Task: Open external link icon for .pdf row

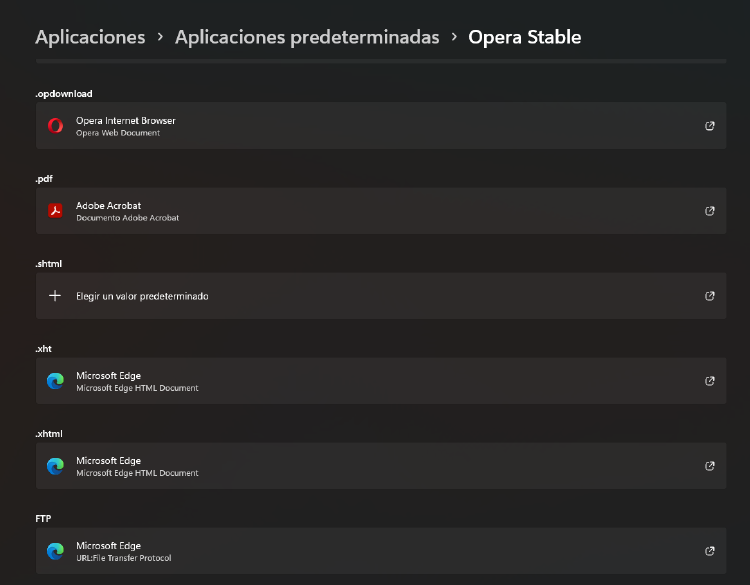Action: coord(710,211)
